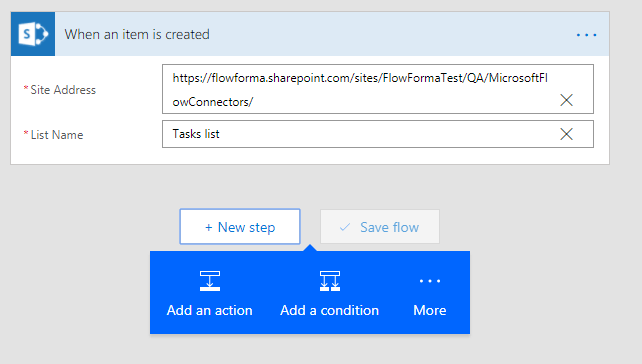642x364 pixels.
Task: Clear the List Name field value
Action: click(566, 134)
